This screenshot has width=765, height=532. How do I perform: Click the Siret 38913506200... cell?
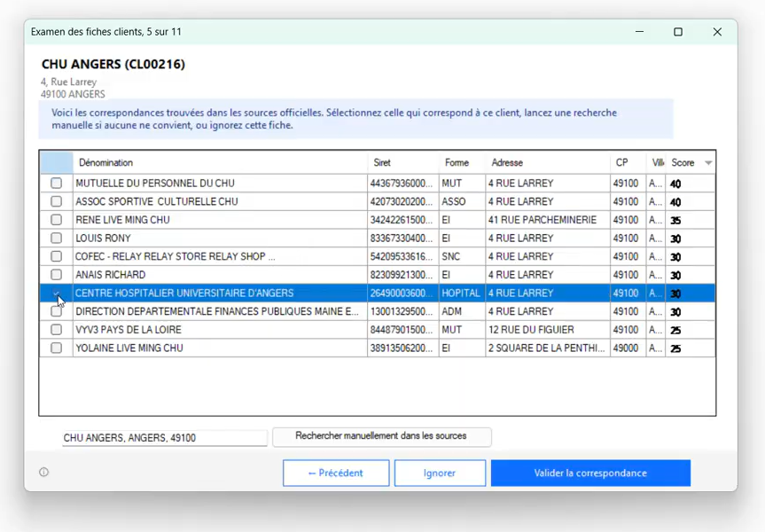[x=403, y=348]
